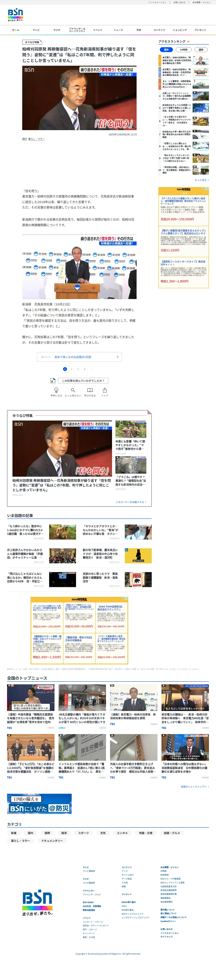The image size is (216, 980).
Task: Open the press-conference image in the article body
Action: 79,267
